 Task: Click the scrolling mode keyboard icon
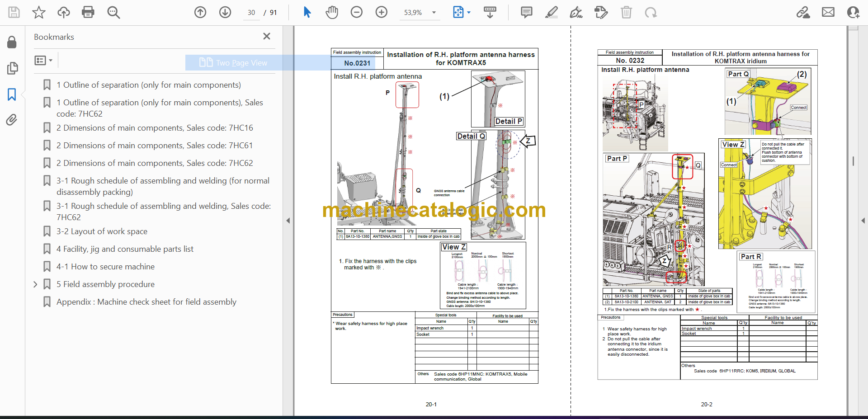[490, 12]
